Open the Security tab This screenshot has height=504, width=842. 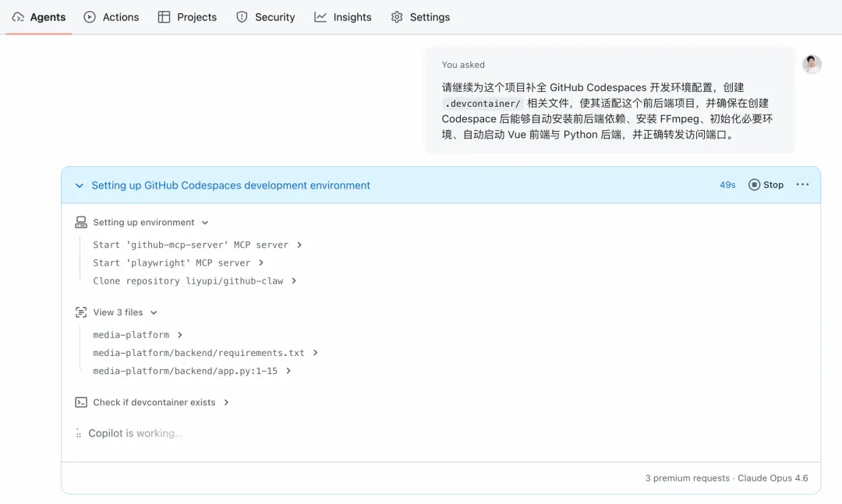pyautogui.click(x=265, y=17)
